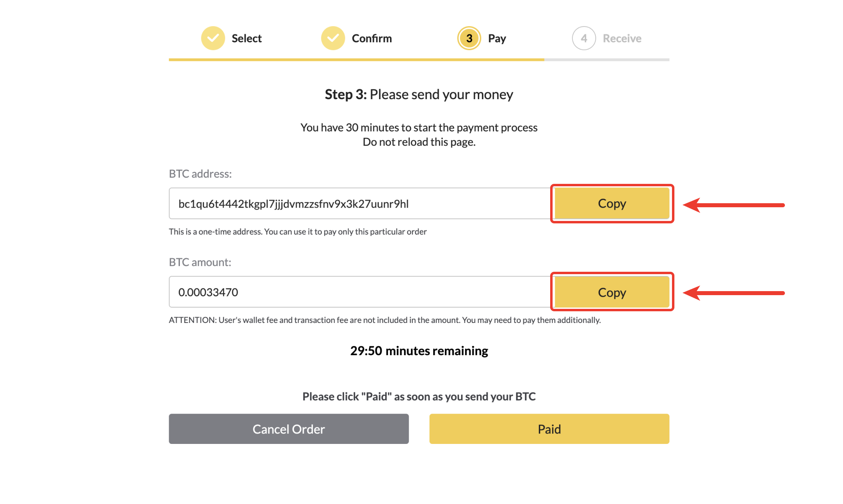Copy the BTC address

pyautogui.click(x=612, y=204)
